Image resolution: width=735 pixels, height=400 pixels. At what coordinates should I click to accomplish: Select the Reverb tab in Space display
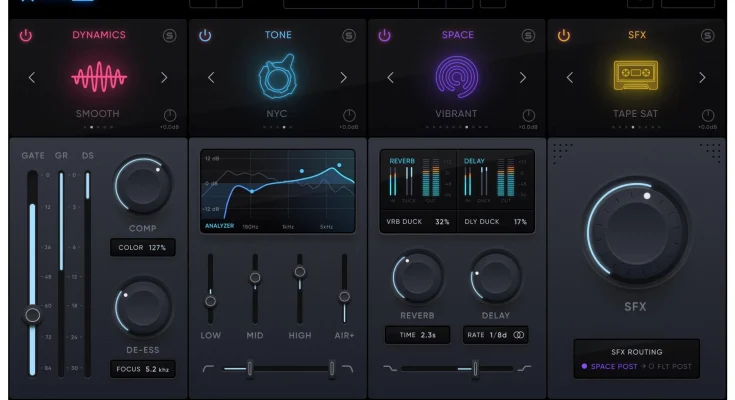click(402, 159)
